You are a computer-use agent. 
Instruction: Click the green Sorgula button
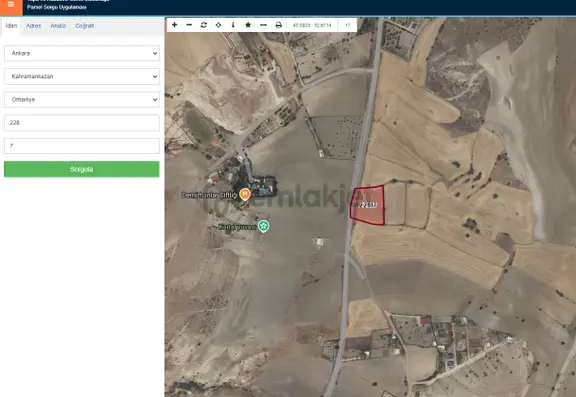[82, 169]
